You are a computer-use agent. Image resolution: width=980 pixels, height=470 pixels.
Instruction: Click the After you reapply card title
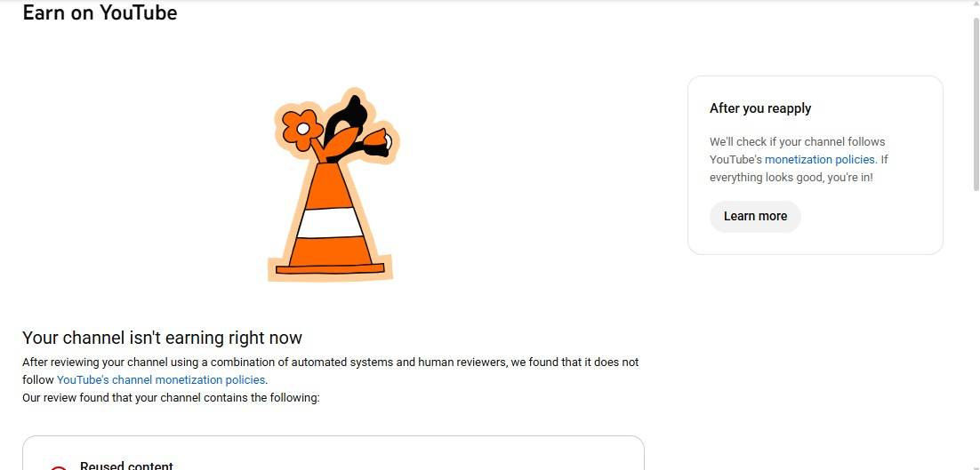click(760, 108)
